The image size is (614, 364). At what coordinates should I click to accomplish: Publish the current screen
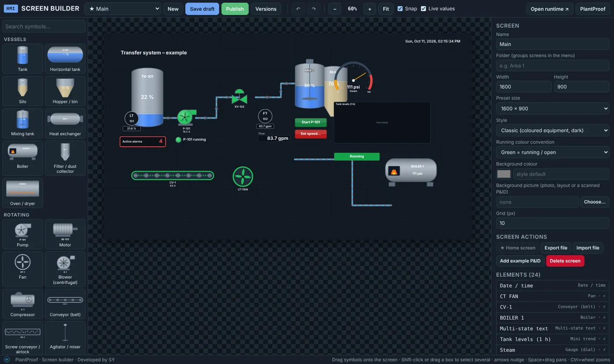coord(235,9)
